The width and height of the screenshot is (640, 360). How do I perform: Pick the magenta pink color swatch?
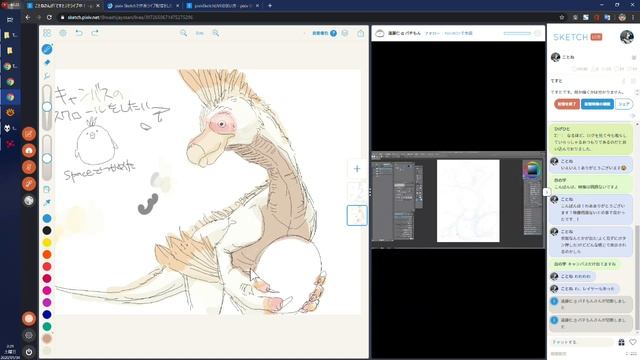[47, 290]
